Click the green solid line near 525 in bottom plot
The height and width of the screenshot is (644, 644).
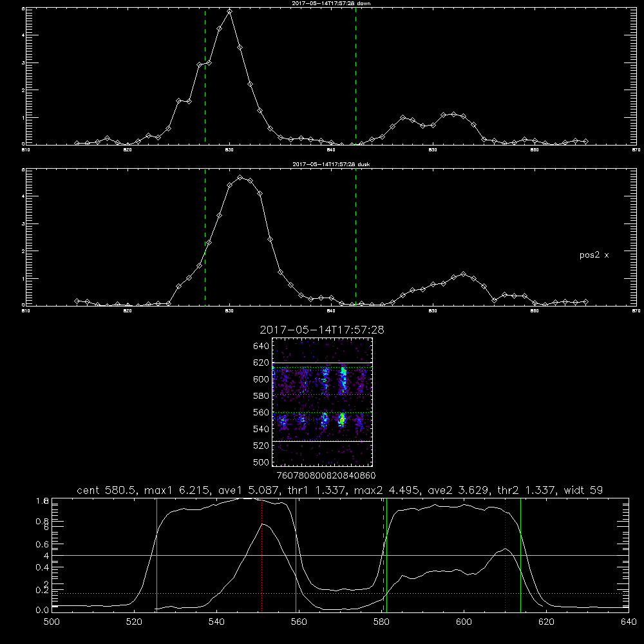coord(156,555)
